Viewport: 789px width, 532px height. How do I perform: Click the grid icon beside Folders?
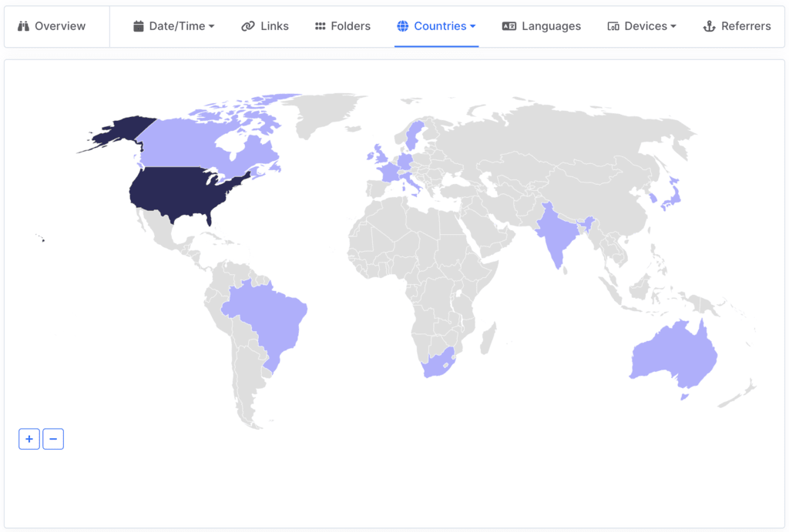[x=321, y=26]
